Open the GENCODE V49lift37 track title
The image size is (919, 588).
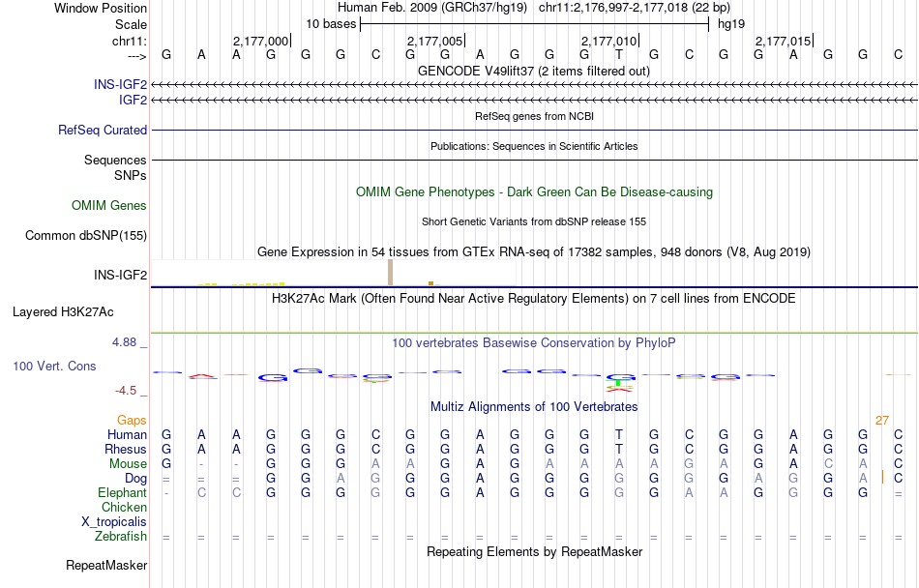click(533, 71)
